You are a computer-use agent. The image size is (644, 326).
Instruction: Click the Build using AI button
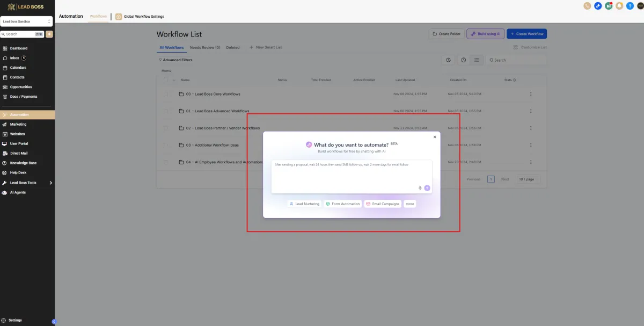[485, 34]
